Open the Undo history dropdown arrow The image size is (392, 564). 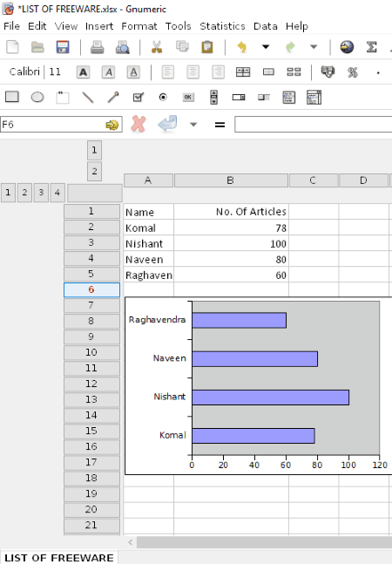[266, 47]
